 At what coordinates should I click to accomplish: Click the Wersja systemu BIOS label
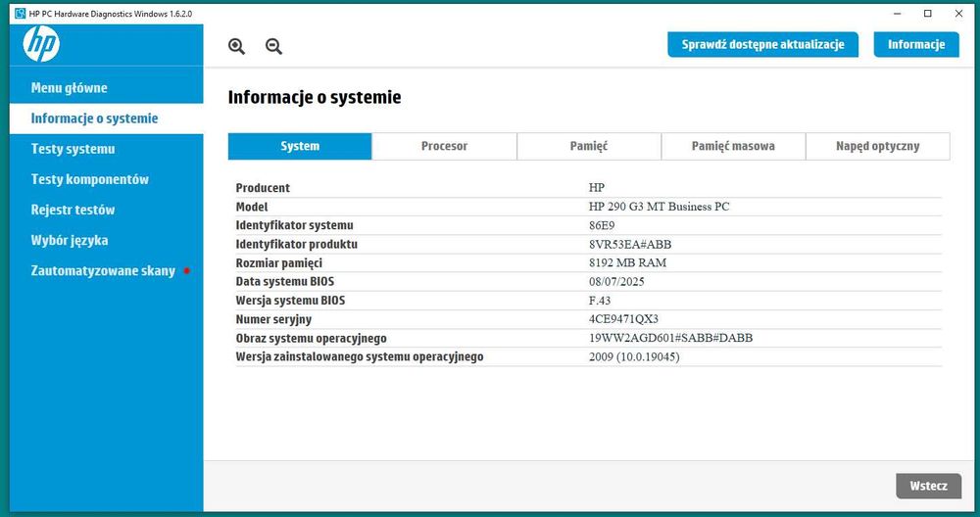(x=290, y=301)
